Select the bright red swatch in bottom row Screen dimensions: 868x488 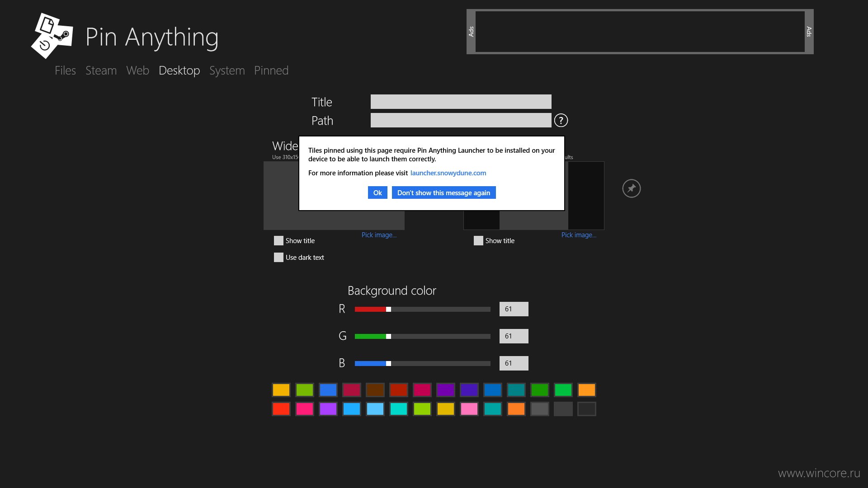click(x=281, y=409)
